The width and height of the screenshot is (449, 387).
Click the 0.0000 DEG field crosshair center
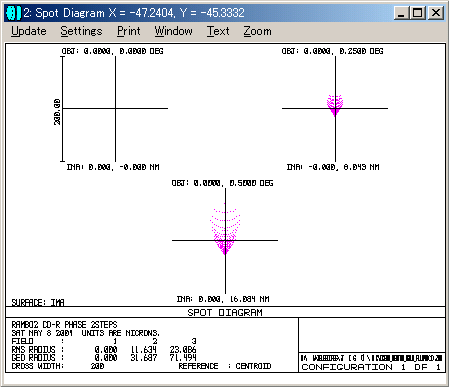pos(116,108)
